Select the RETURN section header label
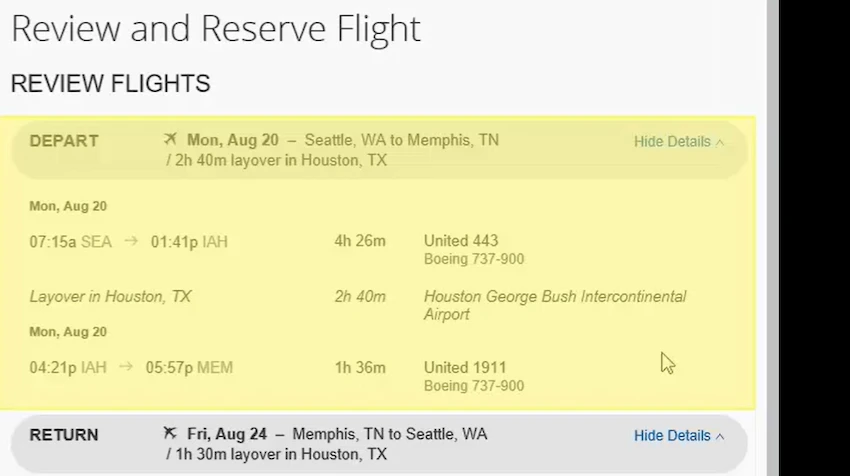850x476 pixels. (x=64, y=435)
